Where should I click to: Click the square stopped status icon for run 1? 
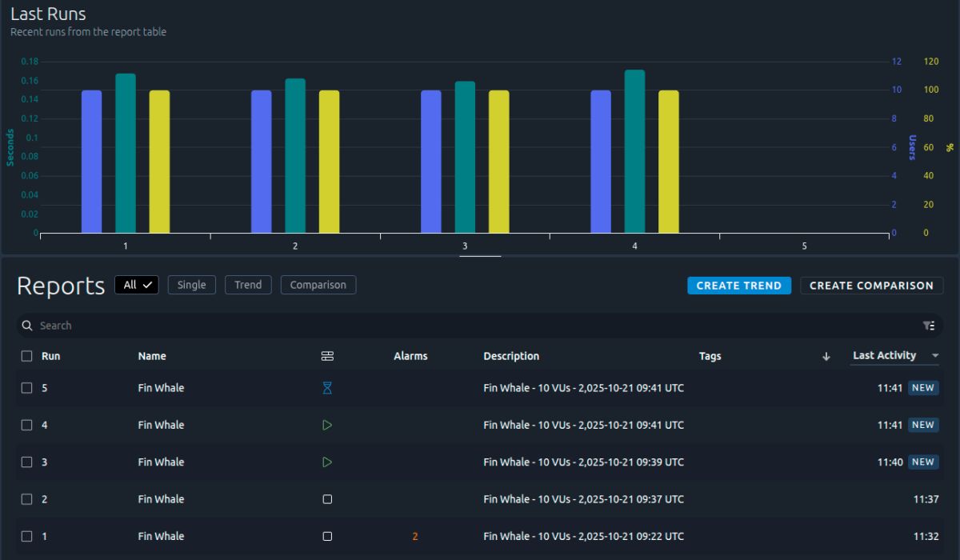pos(327,536)
